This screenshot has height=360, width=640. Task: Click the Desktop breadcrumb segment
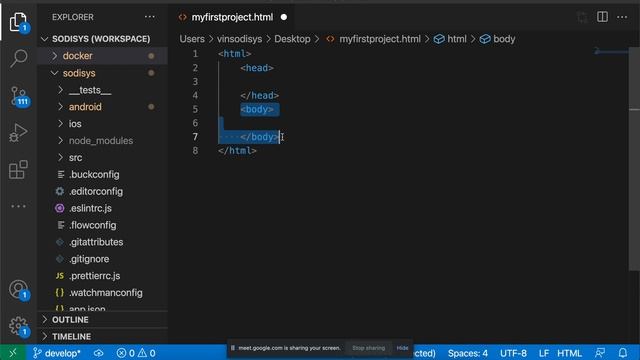[x=292, y=39]
